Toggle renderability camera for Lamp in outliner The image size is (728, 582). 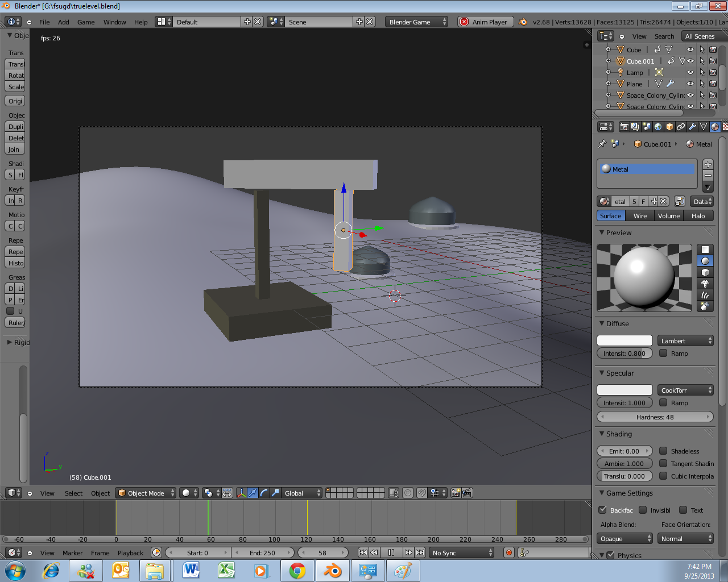point(713,72)
